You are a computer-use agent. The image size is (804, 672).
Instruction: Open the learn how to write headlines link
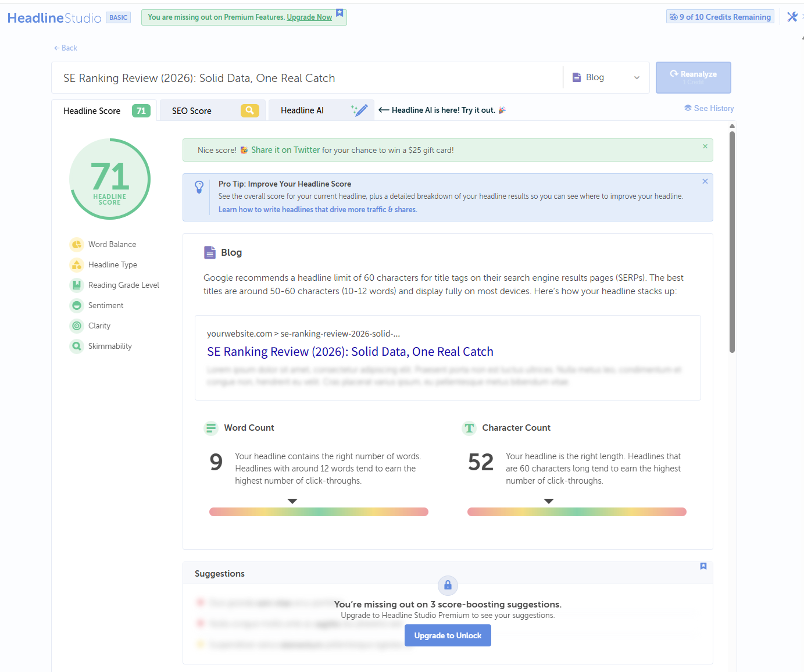[x=318, y=210]
